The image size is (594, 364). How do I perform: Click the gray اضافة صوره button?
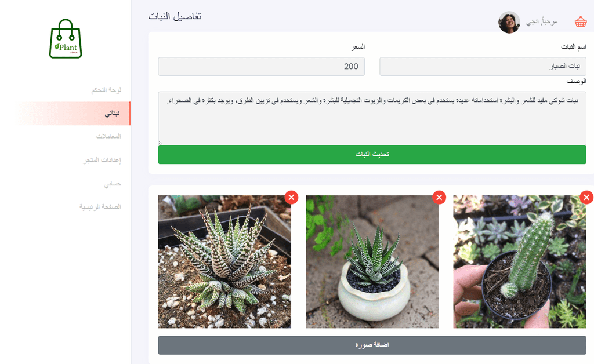click(372, 345)
